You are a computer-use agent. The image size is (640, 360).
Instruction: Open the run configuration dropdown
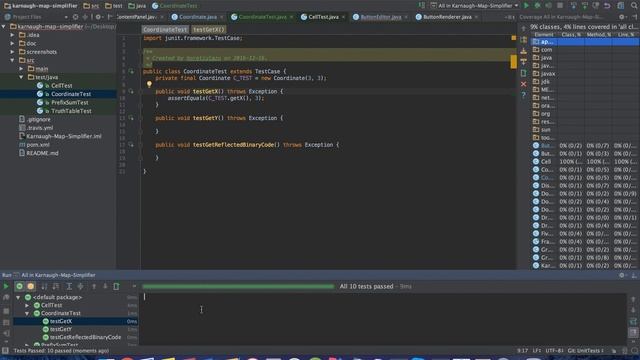tap(474, 6)
